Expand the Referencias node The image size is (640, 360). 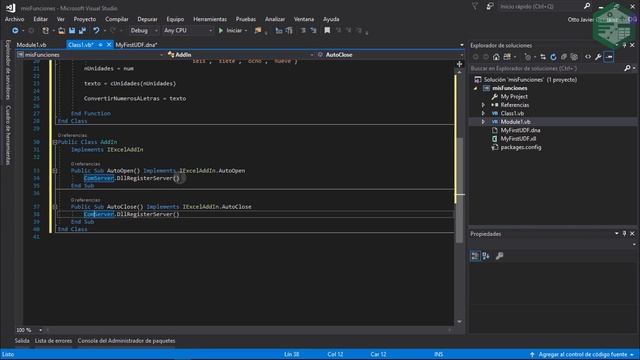(483, 105)
